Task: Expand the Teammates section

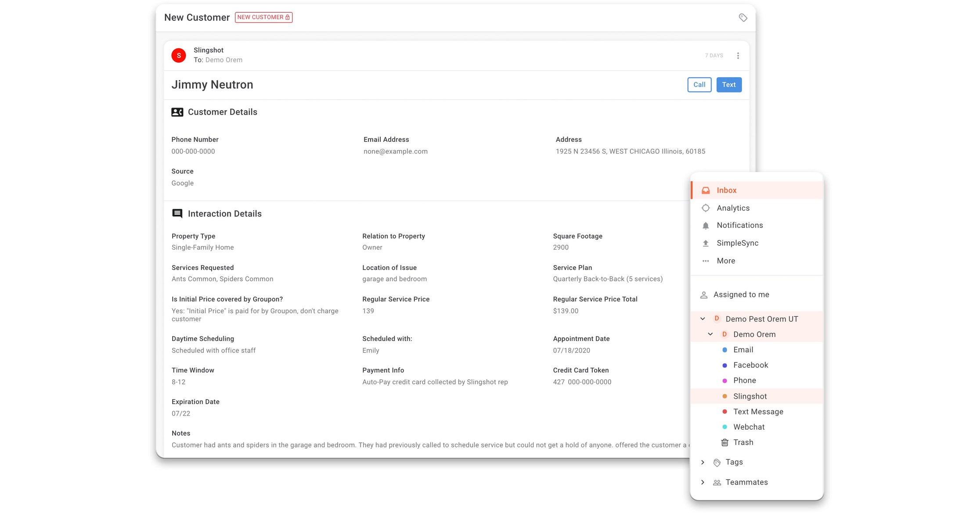Action: 703,482
